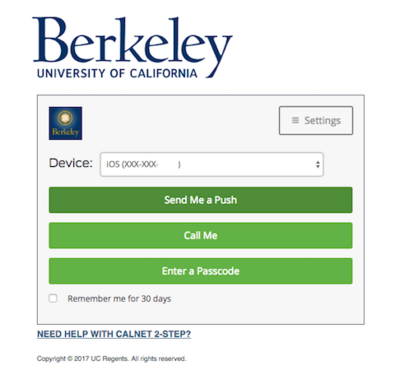Choose the Call Me option
This screenshot has width=400, height=370.
coord(200,235)
